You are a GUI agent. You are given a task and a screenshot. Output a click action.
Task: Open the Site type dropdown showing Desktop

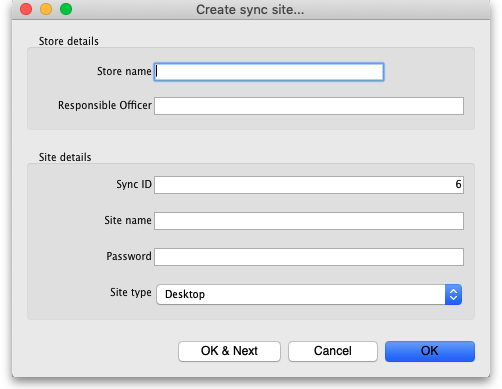[309, 294]
